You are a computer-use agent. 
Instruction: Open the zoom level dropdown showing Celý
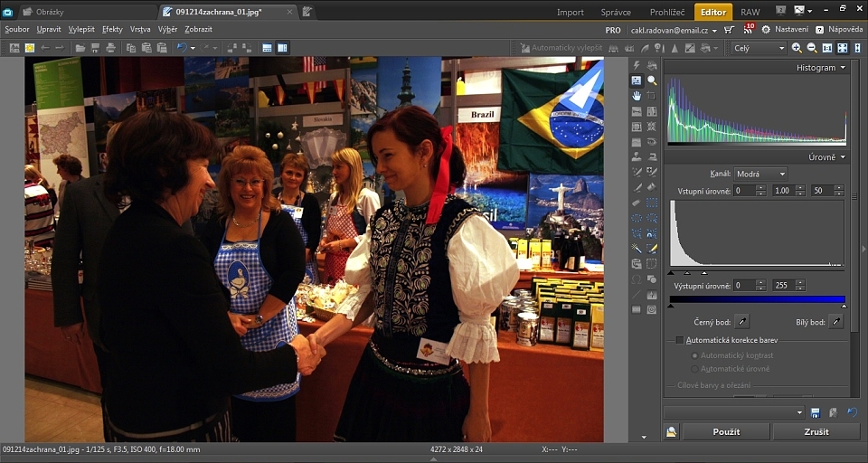coord(759,48)
